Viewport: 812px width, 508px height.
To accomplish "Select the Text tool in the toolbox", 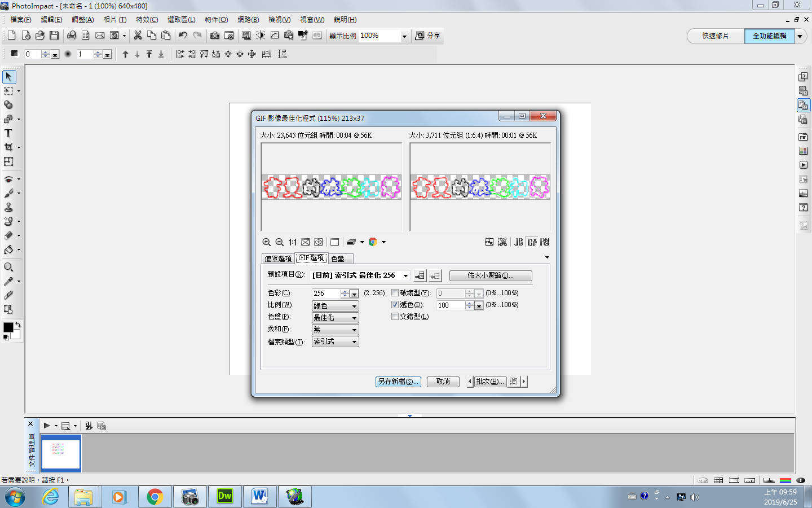I will point(8,133).
